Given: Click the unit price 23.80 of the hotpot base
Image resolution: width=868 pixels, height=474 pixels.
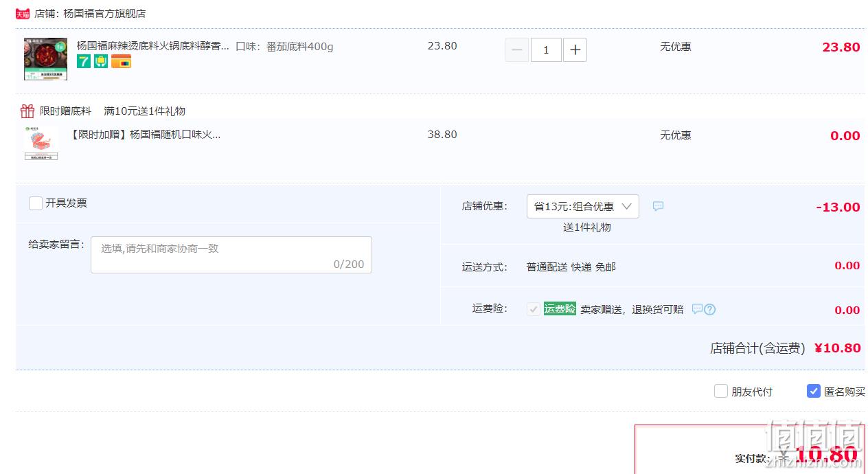Looking at the screenshot, I should (442, 46).
